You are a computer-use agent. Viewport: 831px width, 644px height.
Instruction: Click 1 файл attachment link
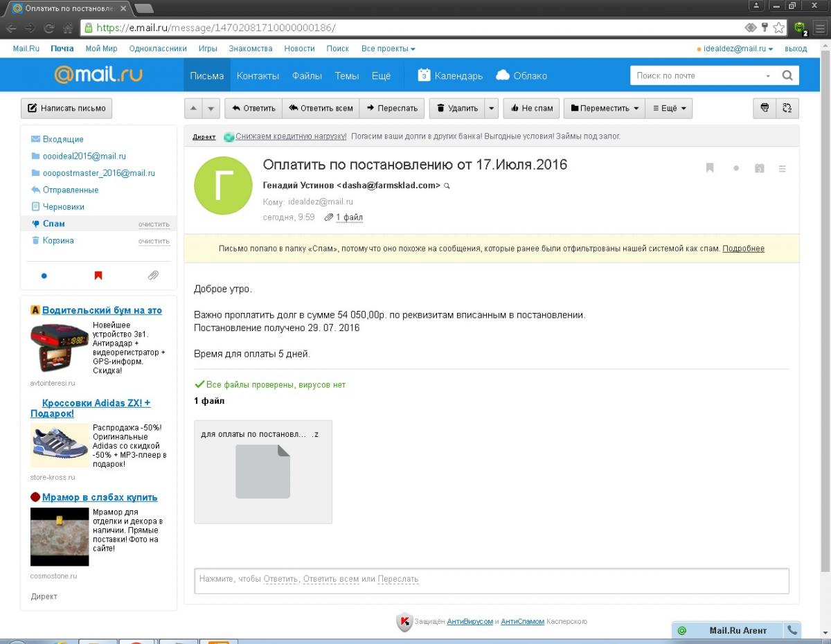tap(349, 217)
